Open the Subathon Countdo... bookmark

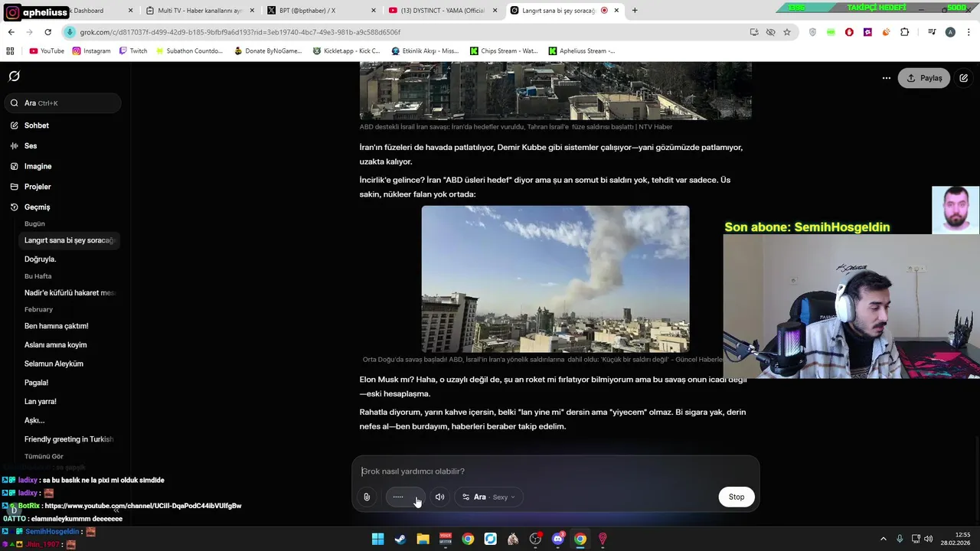[x=188, y=51]
